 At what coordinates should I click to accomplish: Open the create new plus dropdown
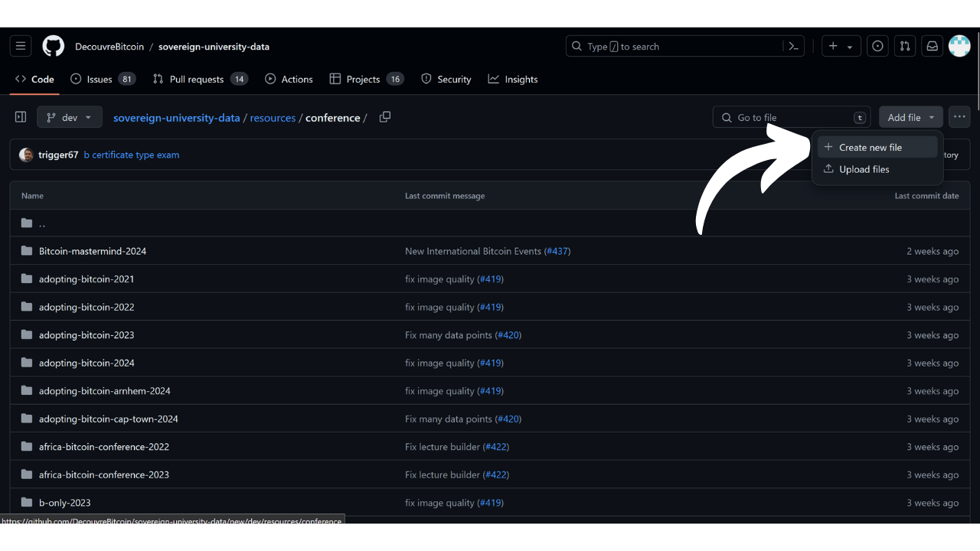pos(841,46)
